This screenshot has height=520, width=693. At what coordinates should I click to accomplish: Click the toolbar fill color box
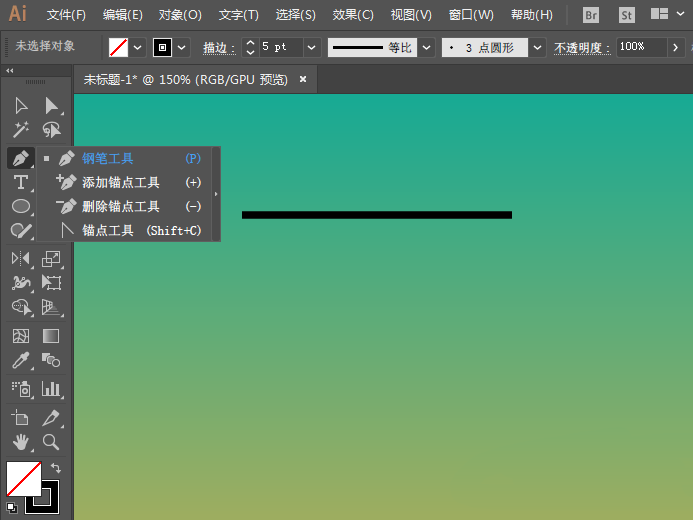pos(24,479)
